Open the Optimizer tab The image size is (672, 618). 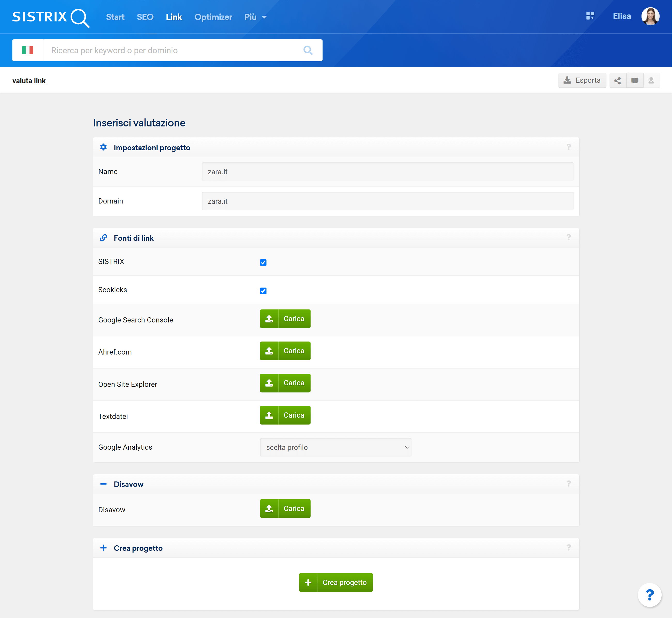[213, 17]
